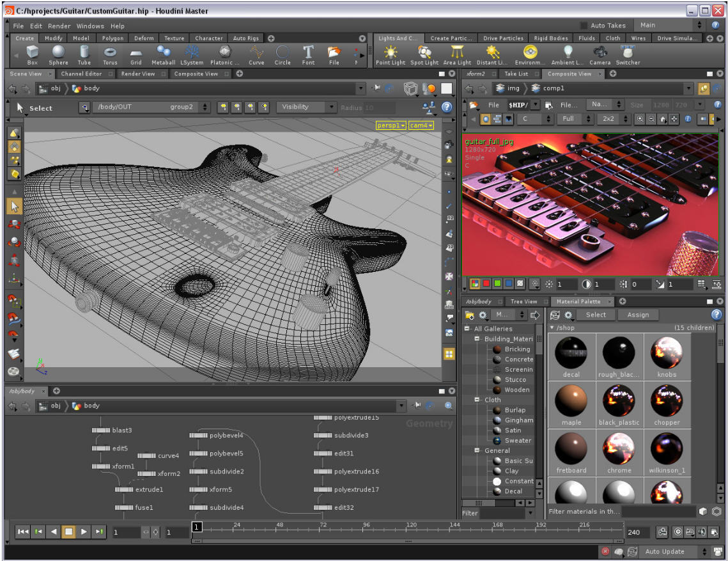
Task: Select the Rotate tool in the viewport
Action: tap(14, 241)
